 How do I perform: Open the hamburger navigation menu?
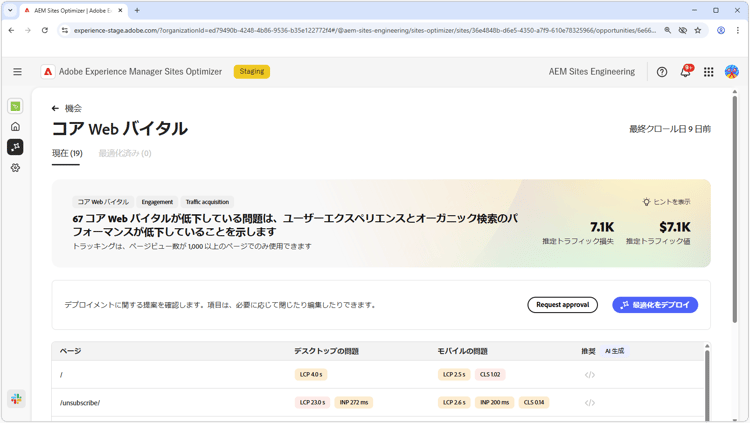click(x=17, y=72)
